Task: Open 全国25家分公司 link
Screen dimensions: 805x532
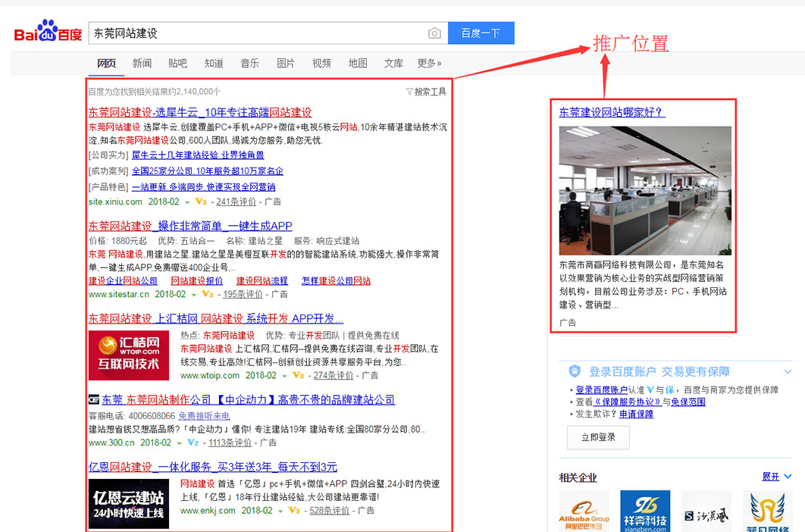Action: (x=208, y=171)
